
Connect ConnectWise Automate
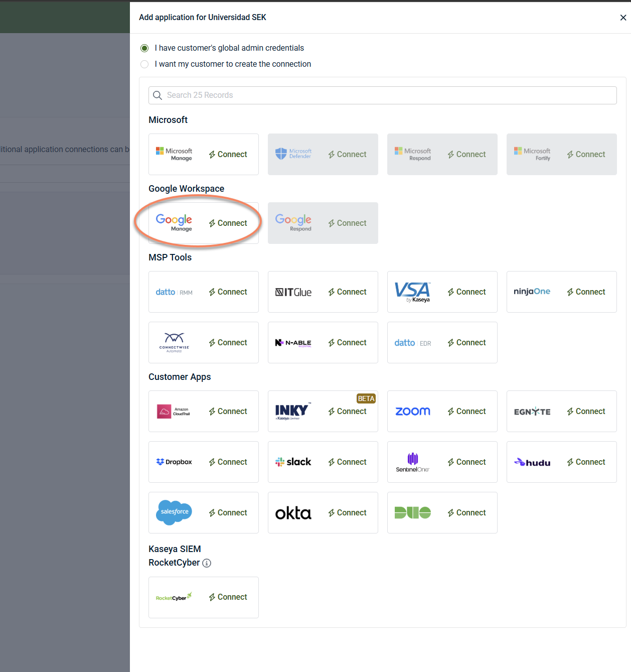(x=228, y=342)
